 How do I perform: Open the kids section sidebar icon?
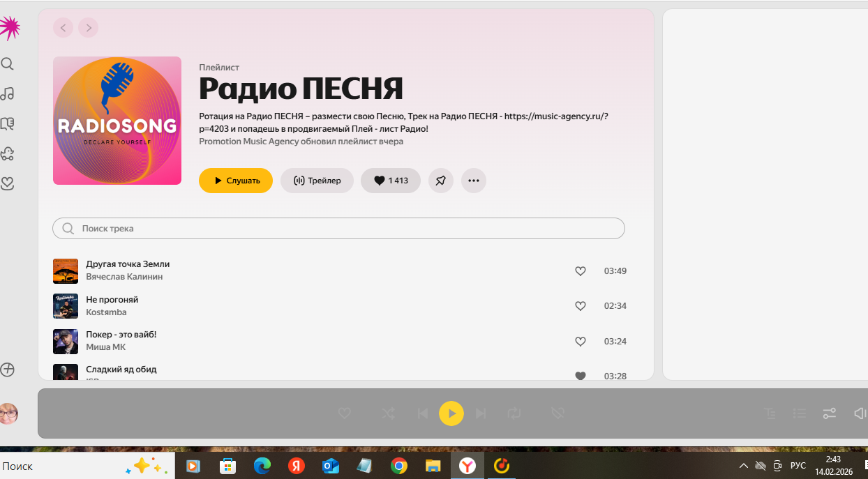click(x=7, y=153)
